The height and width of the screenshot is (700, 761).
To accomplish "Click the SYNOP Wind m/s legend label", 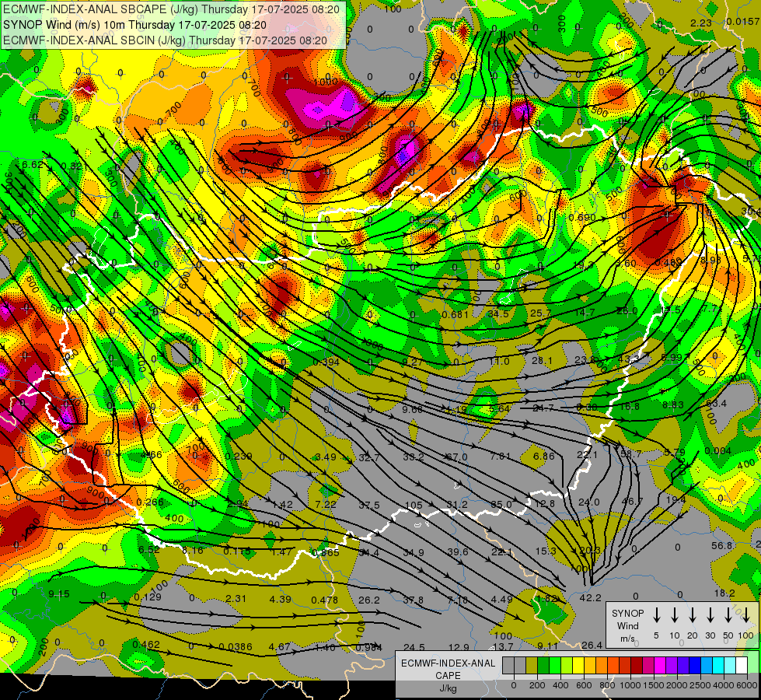I will pos(627,625).
